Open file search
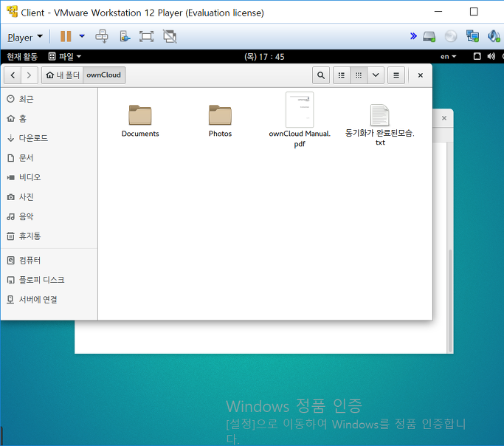Viewport: 504px width, 446px height. point(321,75)
